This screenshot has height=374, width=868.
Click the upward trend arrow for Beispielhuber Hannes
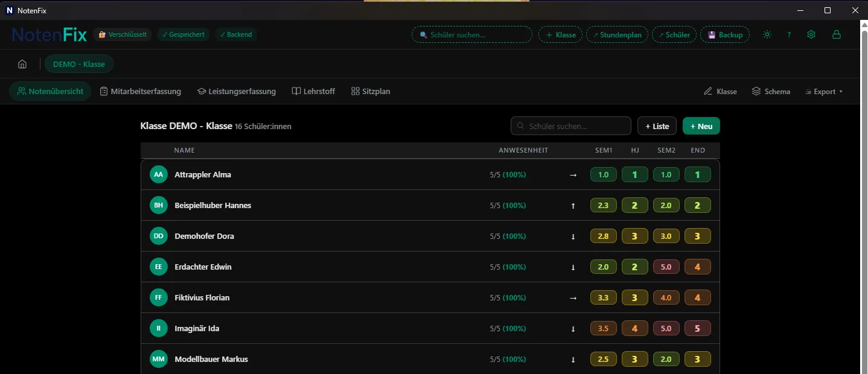pyautogui.click(x=573, y=206)
